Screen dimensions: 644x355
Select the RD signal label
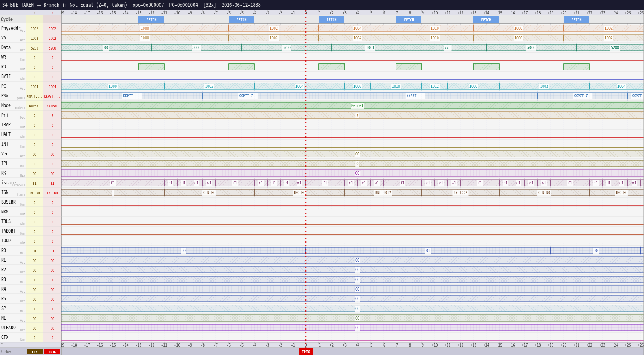4,67
